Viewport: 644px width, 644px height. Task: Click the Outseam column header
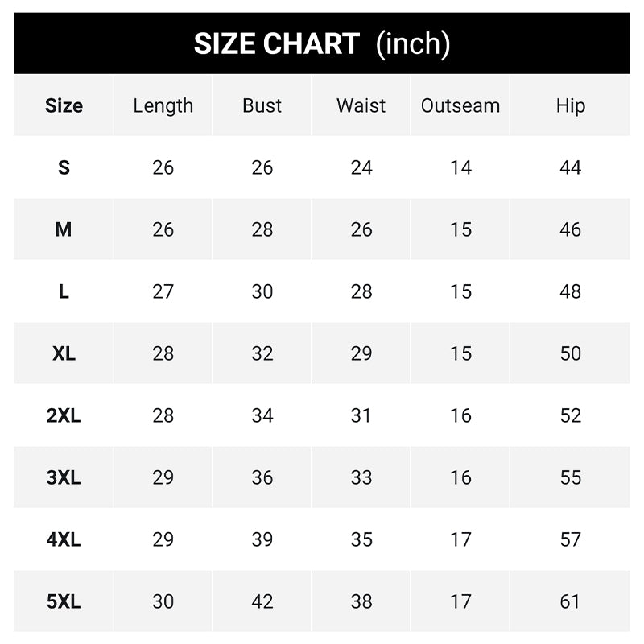click(x=460, y=105)
